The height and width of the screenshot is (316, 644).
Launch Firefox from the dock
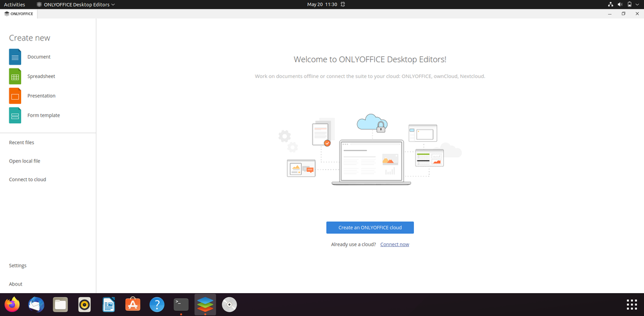point(12,304)
